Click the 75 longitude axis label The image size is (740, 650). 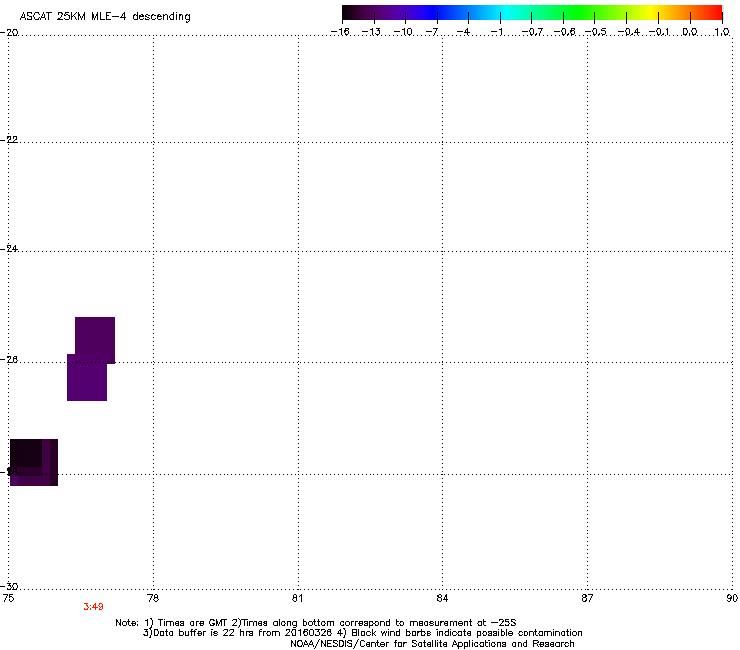[x=8, y=598]
